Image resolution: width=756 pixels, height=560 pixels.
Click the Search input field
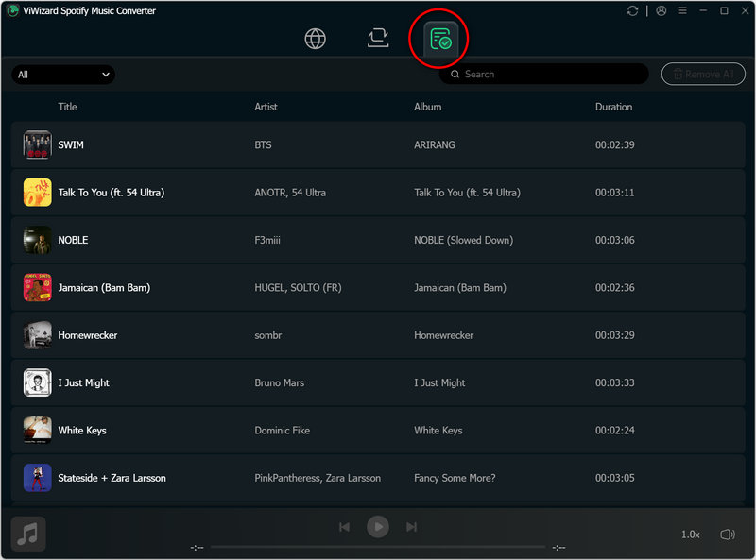coord(544,75)
